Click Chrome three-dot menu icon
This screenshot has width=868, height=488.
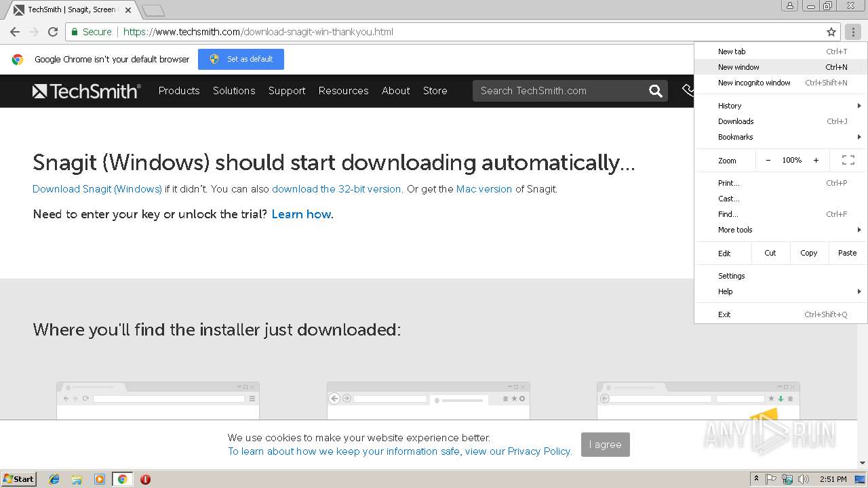tap(853, 32)
